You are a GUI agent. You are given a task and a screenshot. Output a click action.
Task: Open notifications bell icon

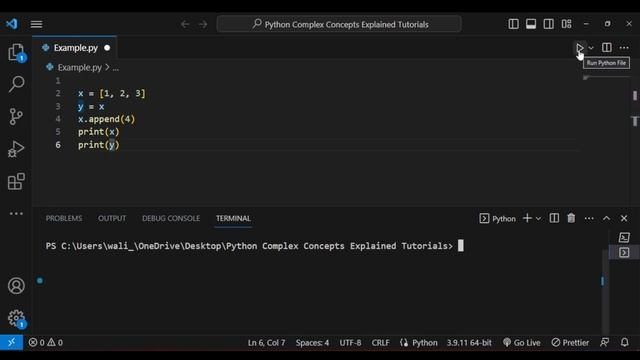pos(624,342)
